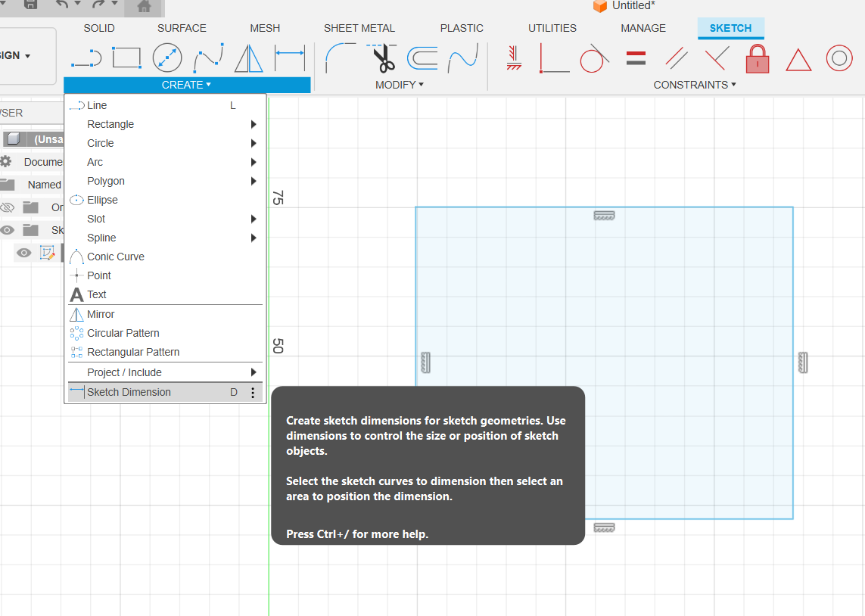865x616 pixels.
Task: Apply Equal constraint icon
Action: coord(636,58)
